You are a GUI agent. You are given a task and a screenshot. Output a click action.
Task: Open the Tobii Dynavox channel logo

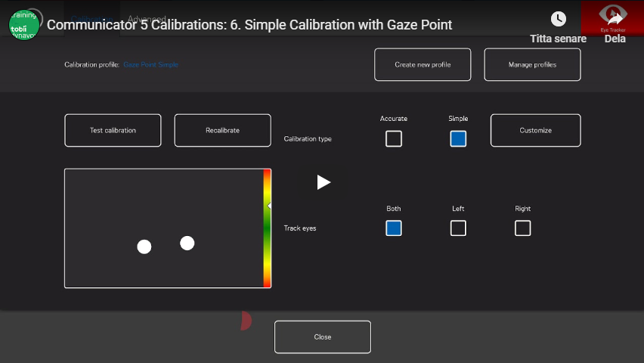pyautogui.click(x=23, y=25)
